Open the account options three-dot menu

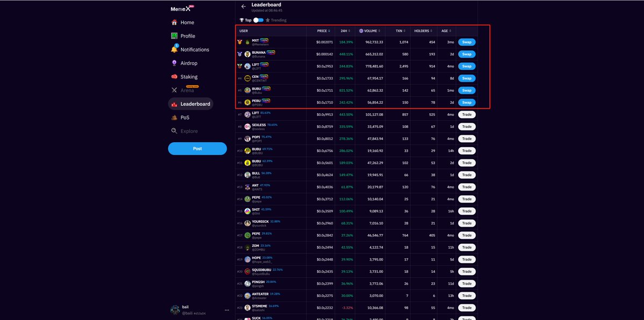(x=227, y=310)
